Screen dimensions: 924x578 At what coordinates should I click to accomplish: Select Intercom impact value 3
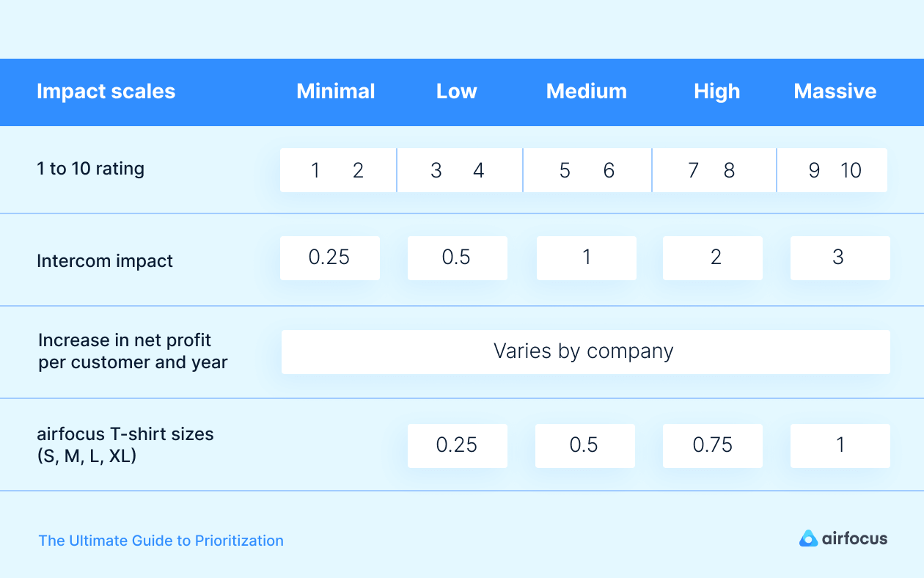coord(839,257)
